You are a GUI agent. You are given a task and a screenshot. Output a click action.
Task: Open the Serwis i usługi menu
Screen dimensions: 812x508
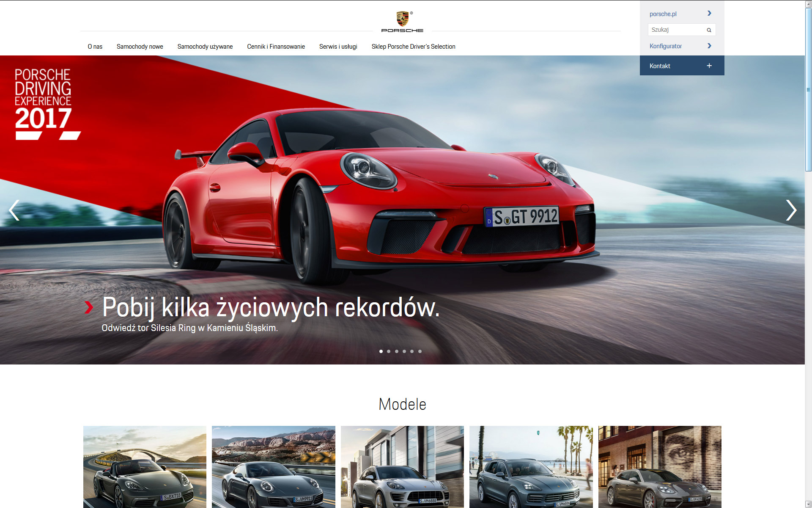pyautogui.click(x=338, y=47)
